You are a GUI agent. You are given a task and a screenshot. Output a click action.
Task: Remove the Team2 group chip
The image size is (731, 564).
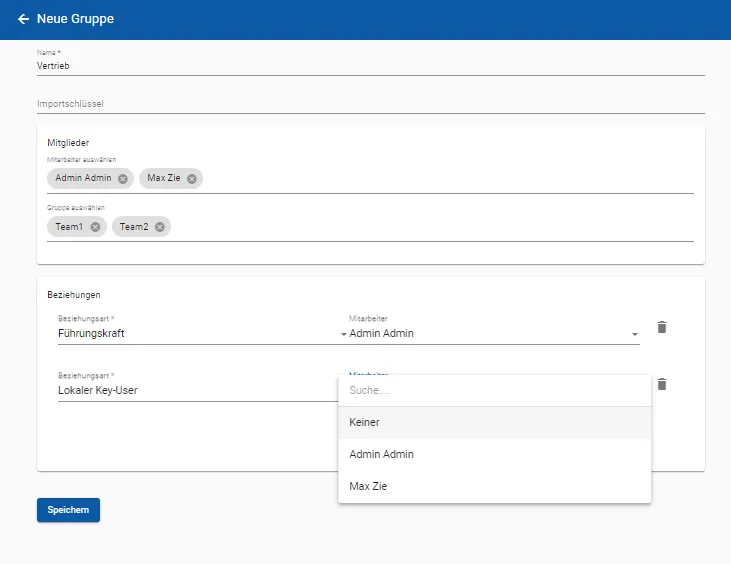coord(160,227)
